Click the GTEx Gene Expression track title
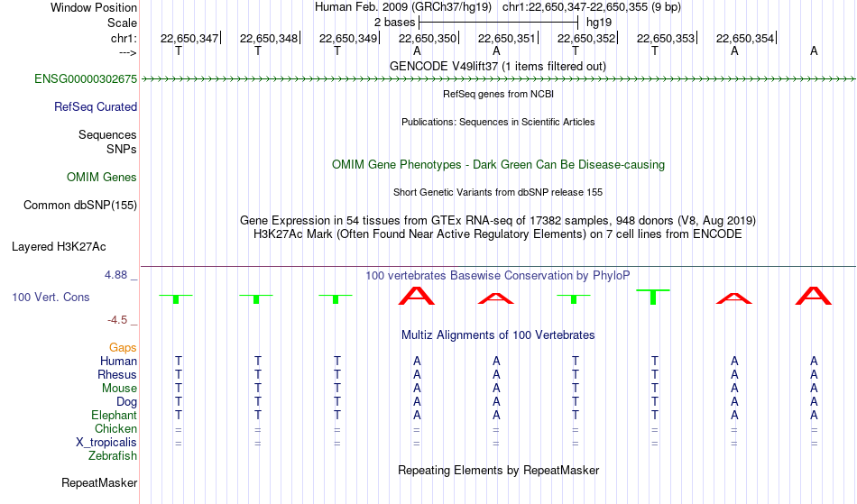 498,221
